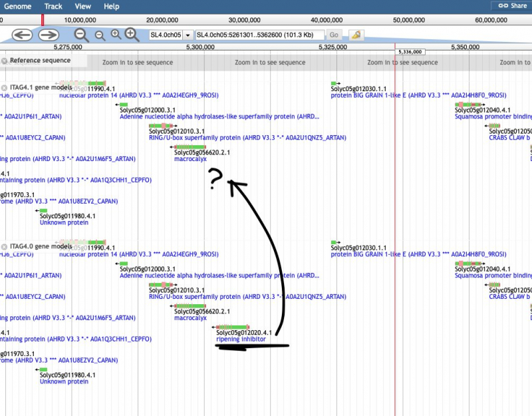Image resolution: width=532 pixels, height=416 pixels.
Task: Open the macrocalyx gene link
Action: [x=190, y=159]
